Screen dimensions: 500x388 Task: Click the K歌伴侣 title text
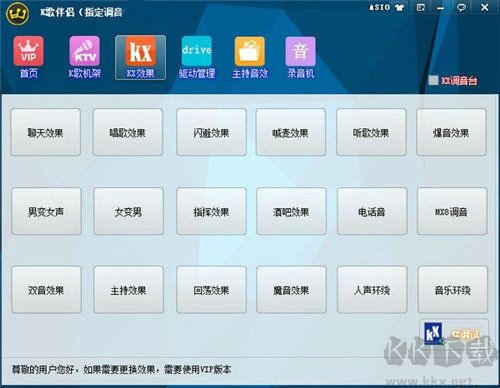81,13
